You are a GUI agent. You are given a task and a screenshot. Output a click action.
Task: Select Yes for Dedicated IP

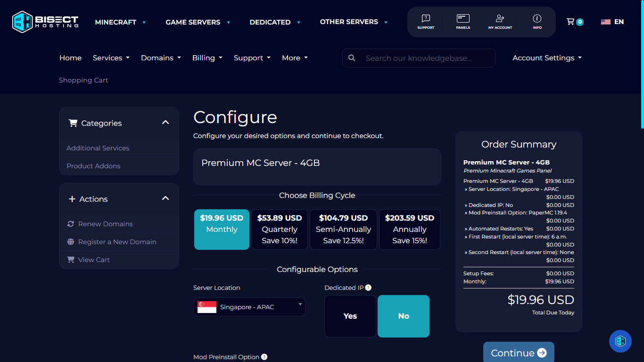(x=350, y=316)
